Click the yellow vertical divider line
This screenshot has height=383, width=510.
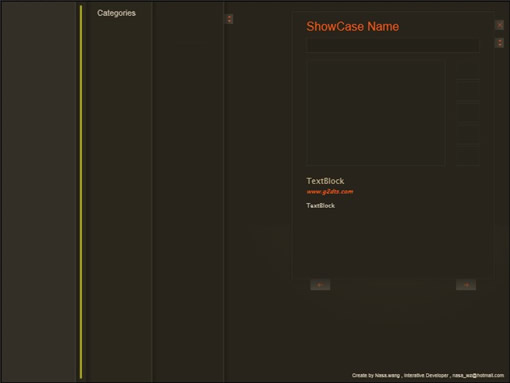point(81,192)
